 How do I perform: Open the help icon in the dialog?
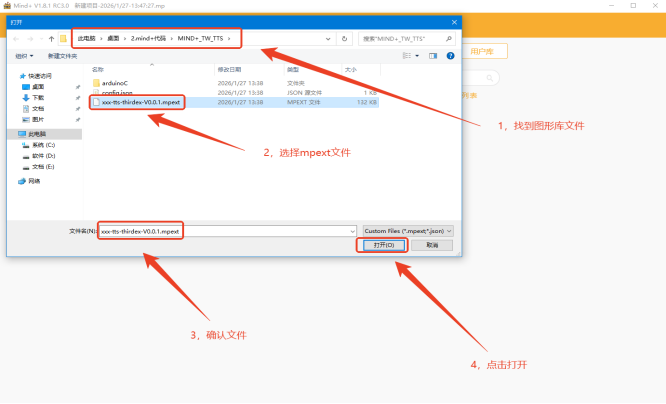450,56
